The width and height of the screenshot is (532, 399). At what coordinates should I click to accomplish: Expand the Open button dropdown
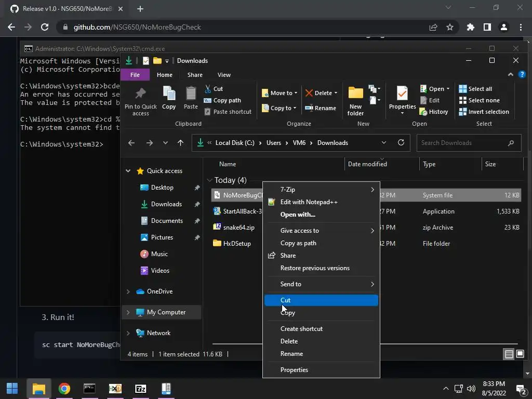tap(448, 89)
